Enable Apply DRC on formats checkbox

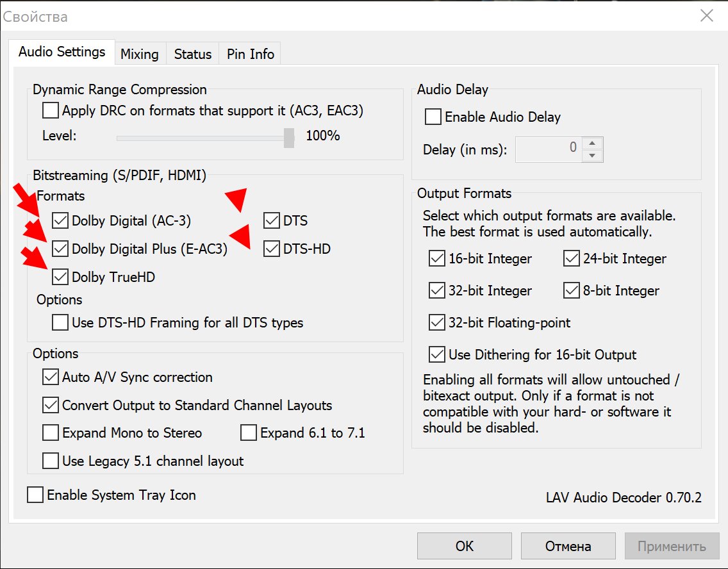click(x=51, y=111)
